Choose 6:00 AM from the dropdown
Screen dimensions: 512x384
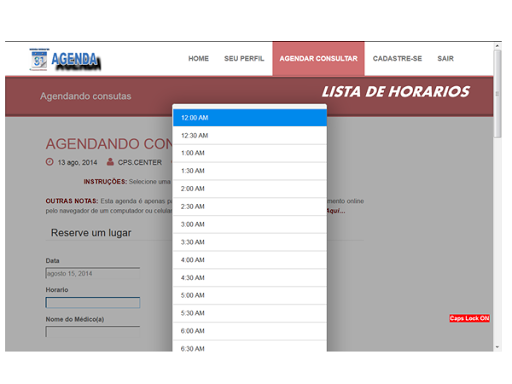pos(250,331)
